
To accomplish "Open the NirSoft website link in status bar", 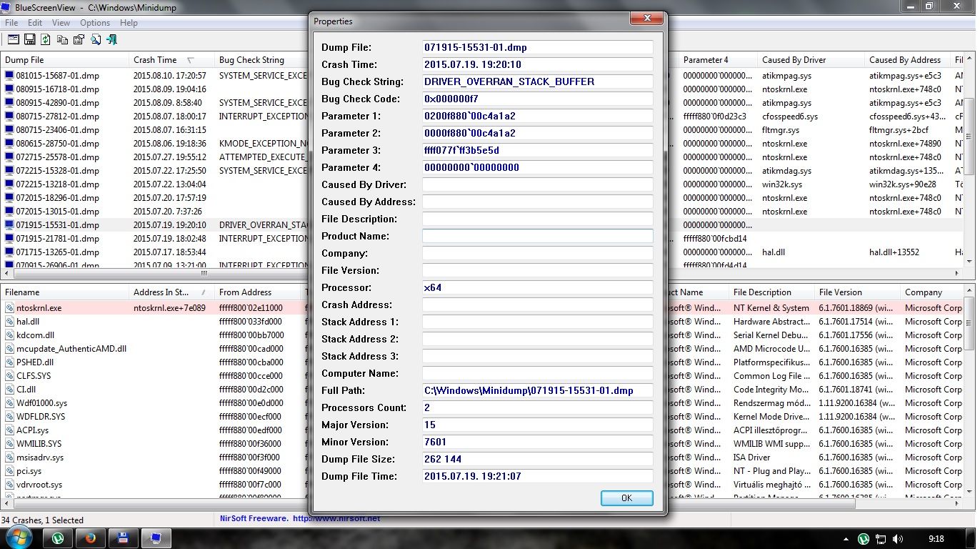I will point(336,518).
